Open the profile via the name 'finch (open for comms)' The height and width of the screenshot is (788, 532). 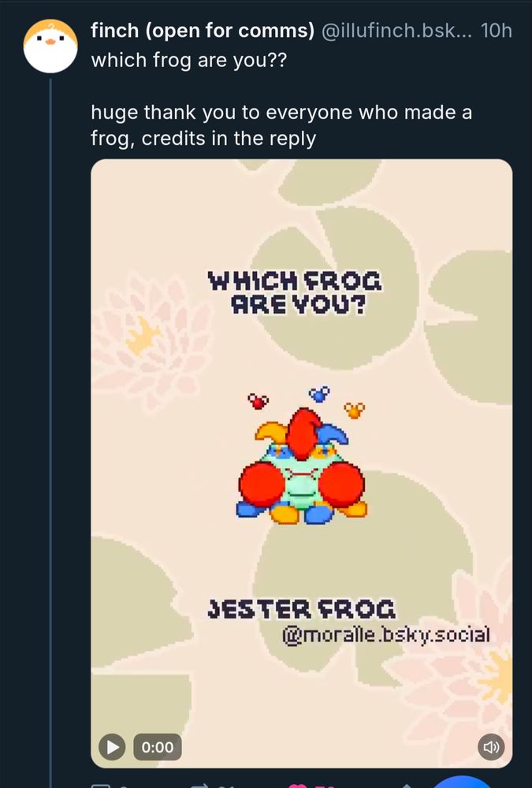203,32
